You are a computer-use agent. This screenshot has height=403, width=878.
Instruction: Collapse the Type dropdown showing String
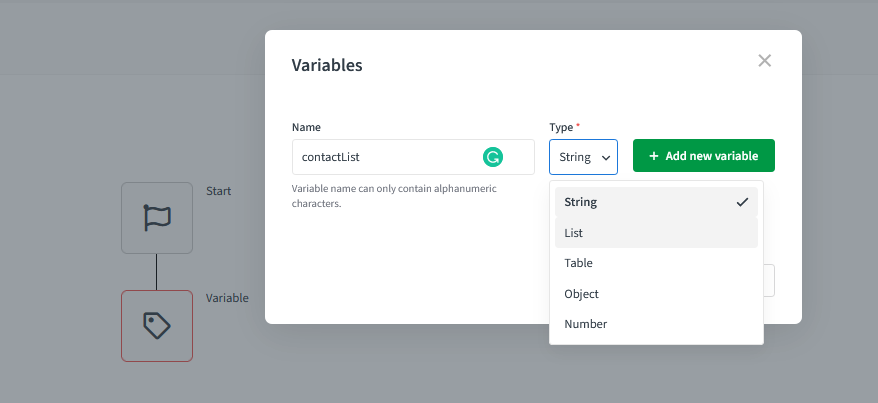coord(583,157)
